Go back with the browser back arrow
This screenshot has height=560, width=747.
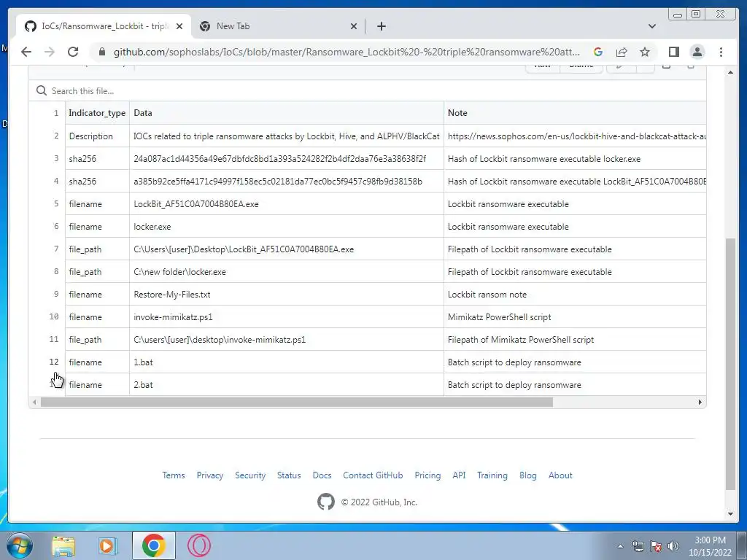coord(26,52)
